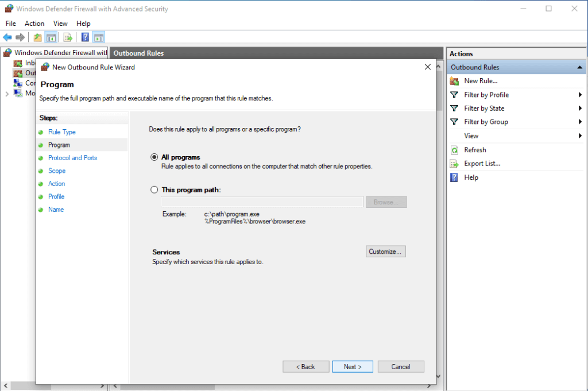Click the tree pane horizontal scrollbar right arrow
The height and width of the screenshot is (391, 588).
coord(102,385)
